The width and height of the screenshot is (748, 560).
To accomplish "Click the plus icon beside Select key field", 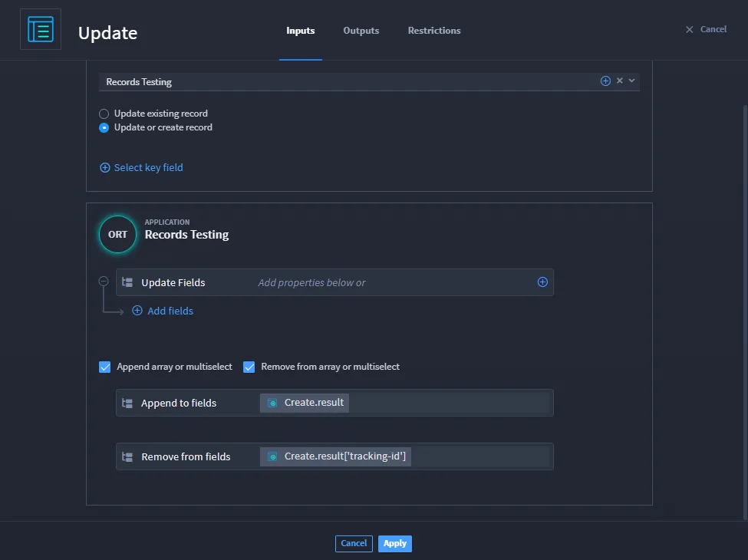I will click(x=104, y=167).
